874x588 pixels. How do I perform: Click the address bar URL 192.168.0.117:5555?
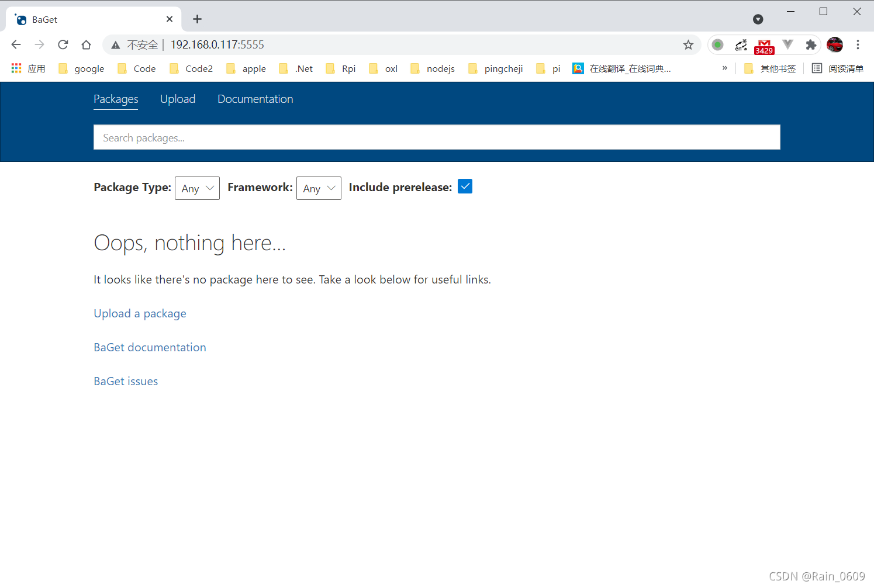point(217,45)
